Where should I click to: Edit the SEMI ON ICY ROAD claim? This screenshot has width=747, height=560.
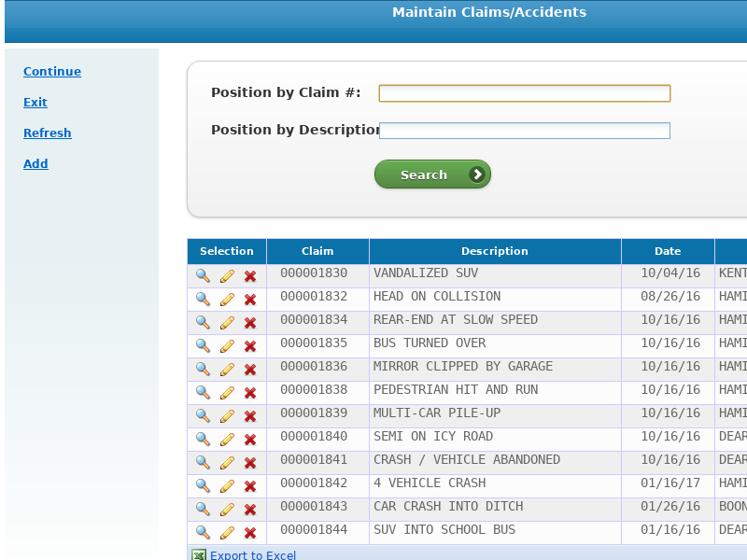tap(227, 439)
